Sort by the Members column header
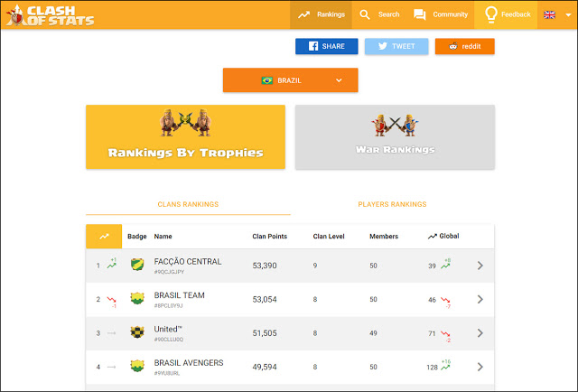This screenshot has height=392, width=578. tap(384, 237)
